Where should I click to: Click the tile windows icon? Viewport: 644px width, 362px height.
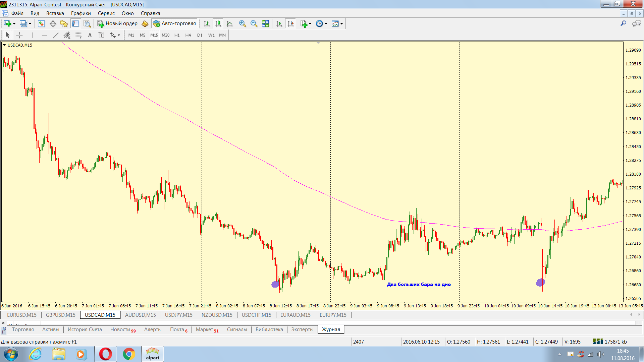265,24
